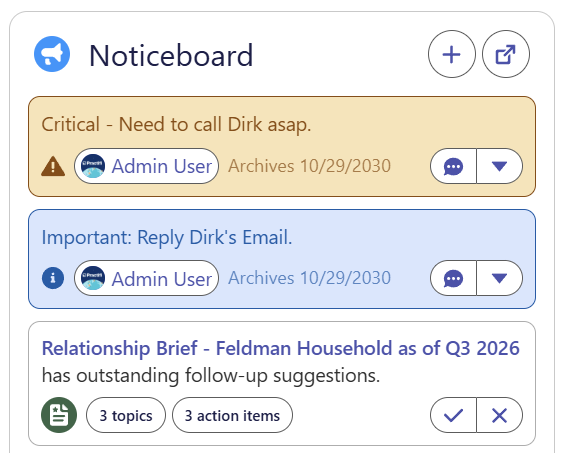Click Admin User chip on Critical notice

[x=147, y=166]
